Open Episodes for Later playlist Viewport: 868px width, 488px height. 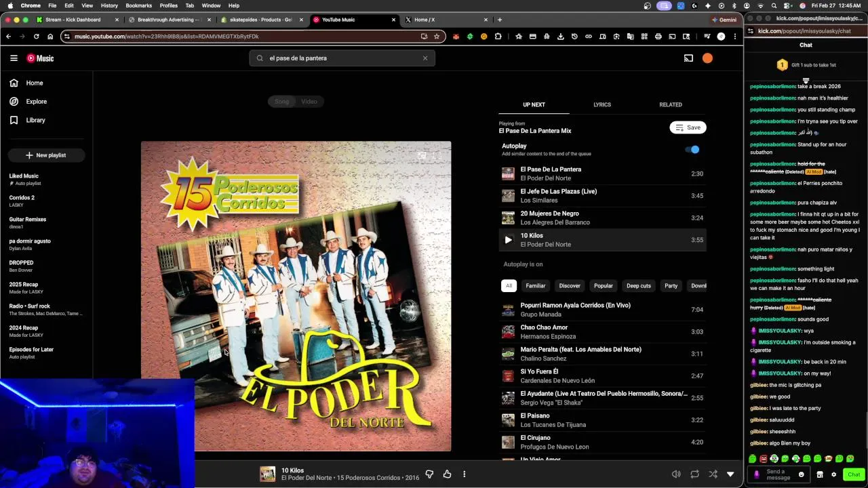(x=46, y=352)
